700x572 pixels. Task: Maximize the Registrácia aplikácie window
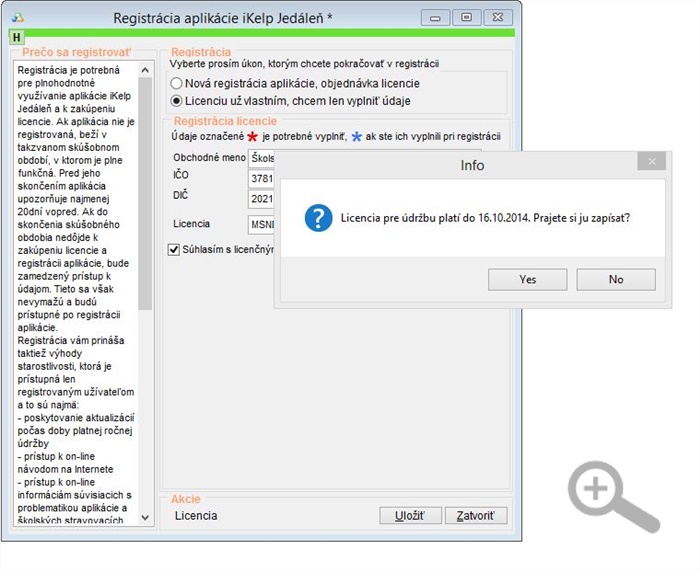point(467,18)
